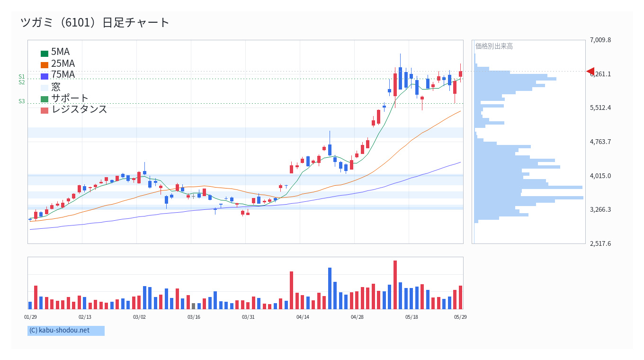Click the 25MA legend label
644x360 pixels.
tap(63, 63)
